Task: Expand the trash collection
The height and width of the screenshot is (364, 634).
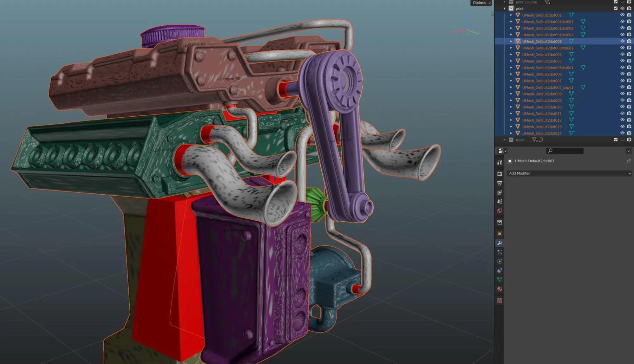Action: click(505, 140)
